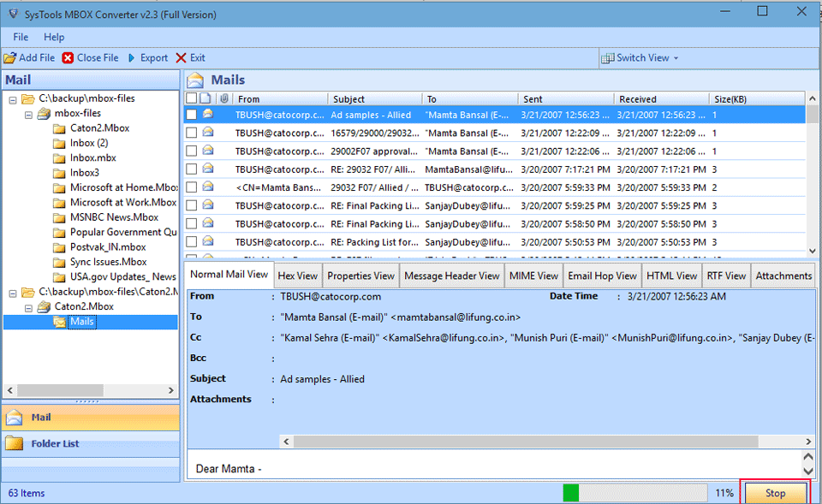The image size is (822, 504).
Task: Tick the select-all checkbox in the mail list header
Action: 191,98
